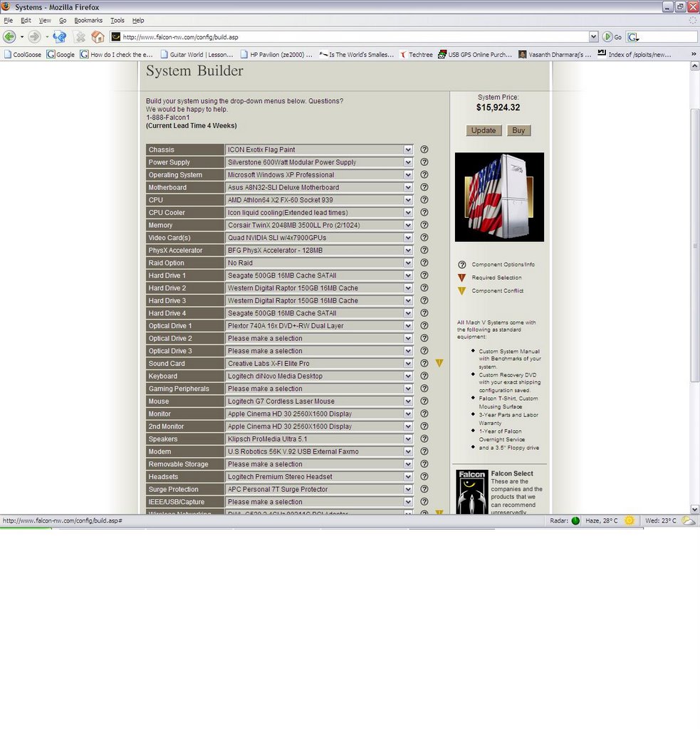Show component info for Power Supply

pyautogui.click(x=424, y=162)
